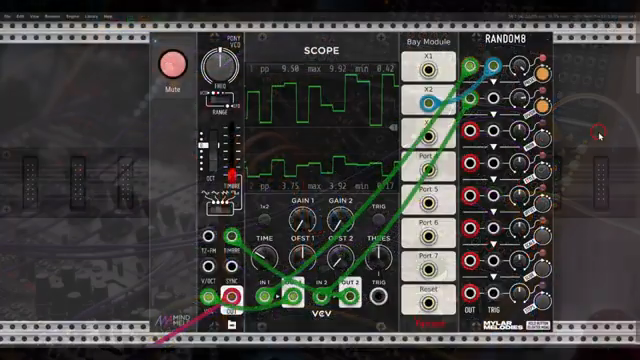Click Random8 bottom row TRIG jack
Viewport: 640px width, 360px height.
click(493, 293)
